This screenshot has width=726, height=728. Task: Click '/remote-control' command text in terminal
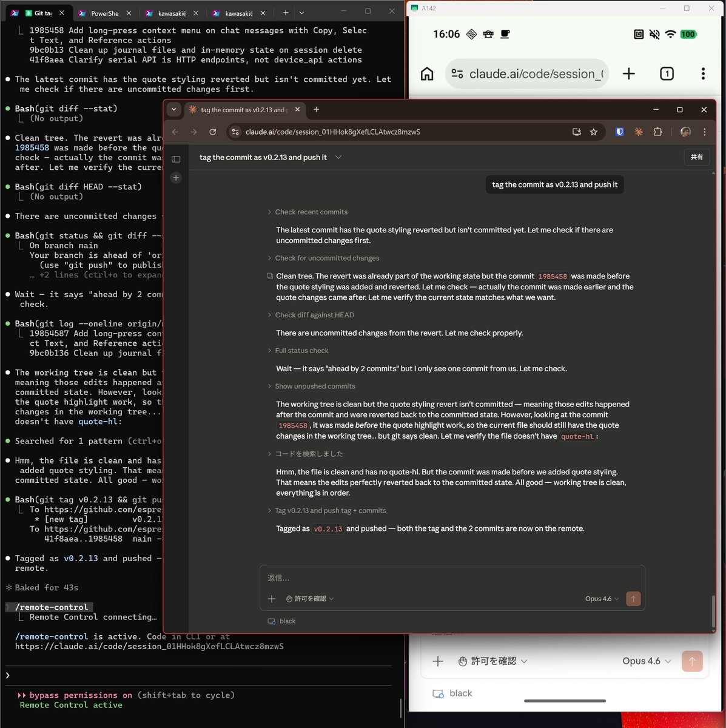[x=52, y=607]
